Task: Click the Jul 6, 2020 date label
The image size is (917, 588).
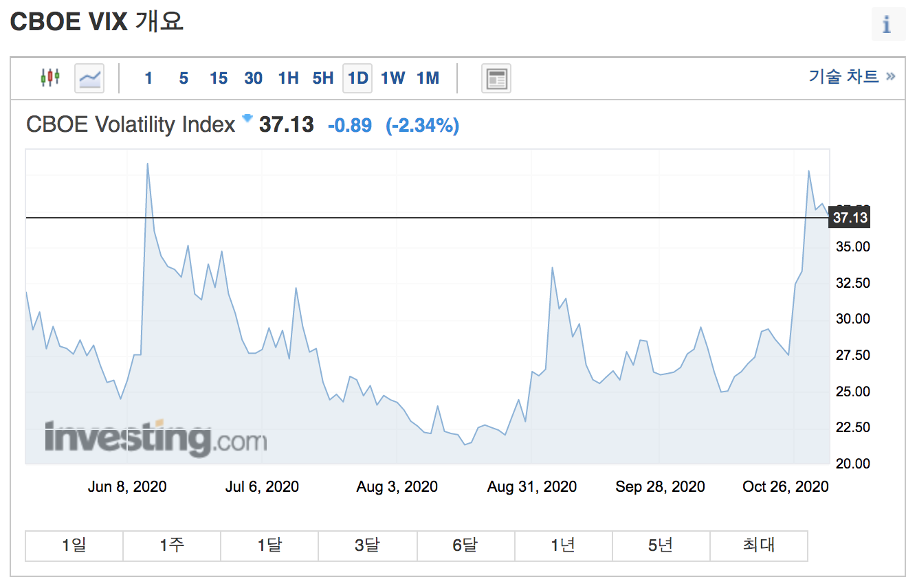Action: [262, 486]
